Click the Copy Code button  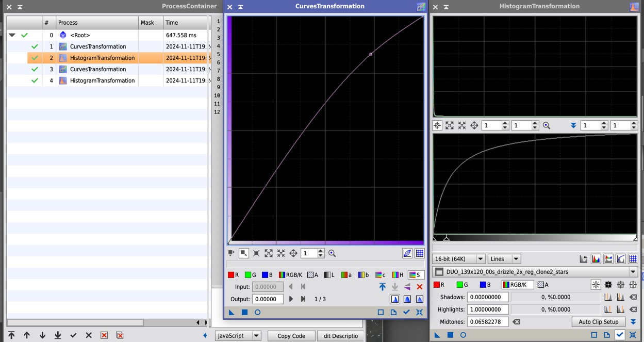pyautogui.click(x=291, y=336)
